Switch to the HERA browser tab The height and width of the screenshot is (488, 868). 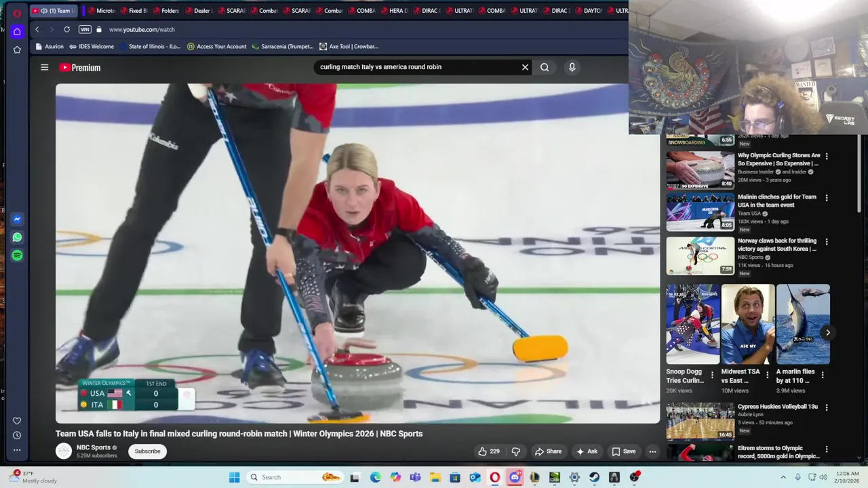394,11
